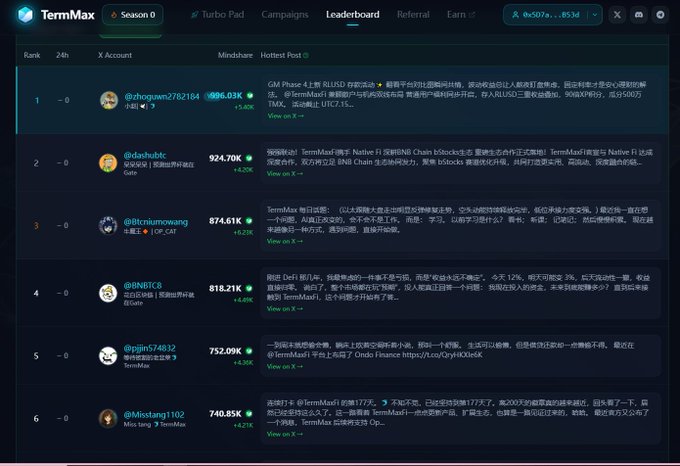The image size is (680, 466).
Task: Click the 924.70K mindshare value
Action: 225,158
